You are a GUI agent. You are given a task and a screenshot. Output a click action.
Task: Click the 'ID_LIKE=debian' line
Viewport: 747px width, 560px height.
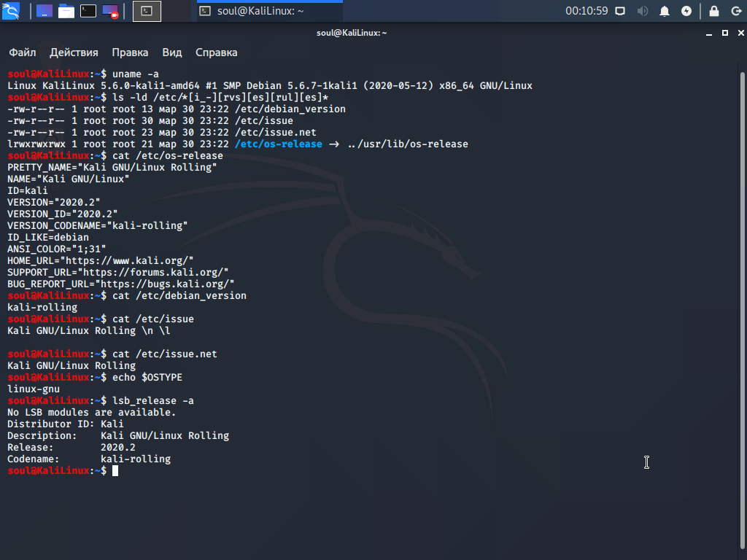click(47, 237)
